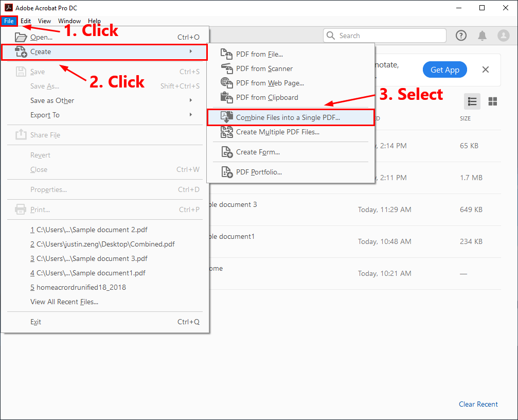Screen dimensions: 518x420
Task: Choose PDF from Web Page... option
Action: (291, 83)
